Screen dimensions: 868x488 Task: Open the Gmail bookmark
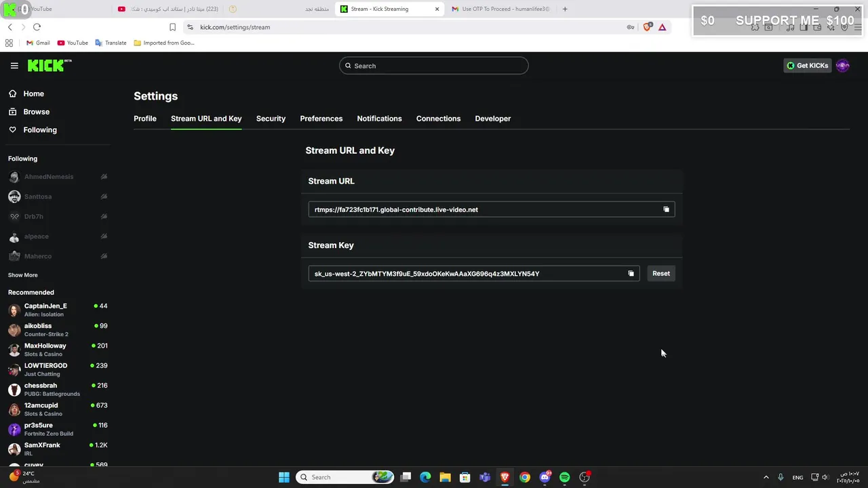38,43
